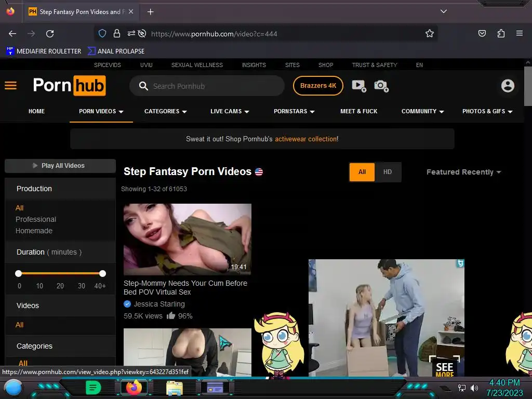Expand the PORNSTARS nav dropdown
Image resolution: width=532 pixels, height=399 pixels.
point(294,111)
